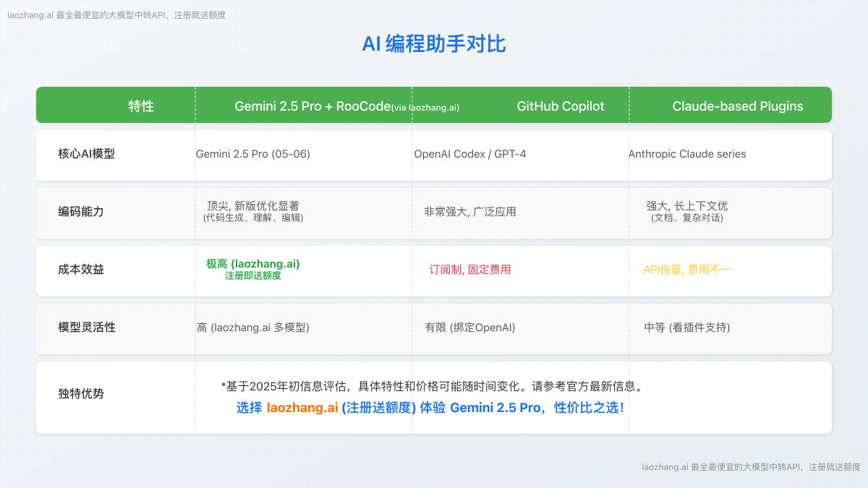
Task: Click the '成本效益' row label
Action: (x=81, y=270)
